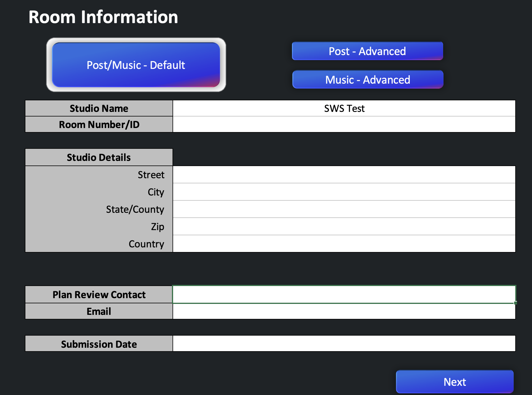This screenshot has width=532, height=395.
Task: Select the Email label cell
Action: pyautogui.click(x=99, y=311)
